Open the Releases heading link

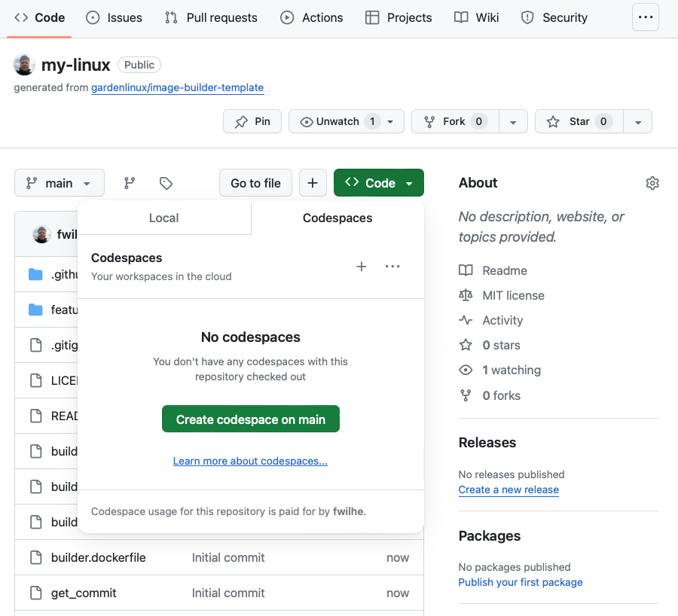click(487, 443)
